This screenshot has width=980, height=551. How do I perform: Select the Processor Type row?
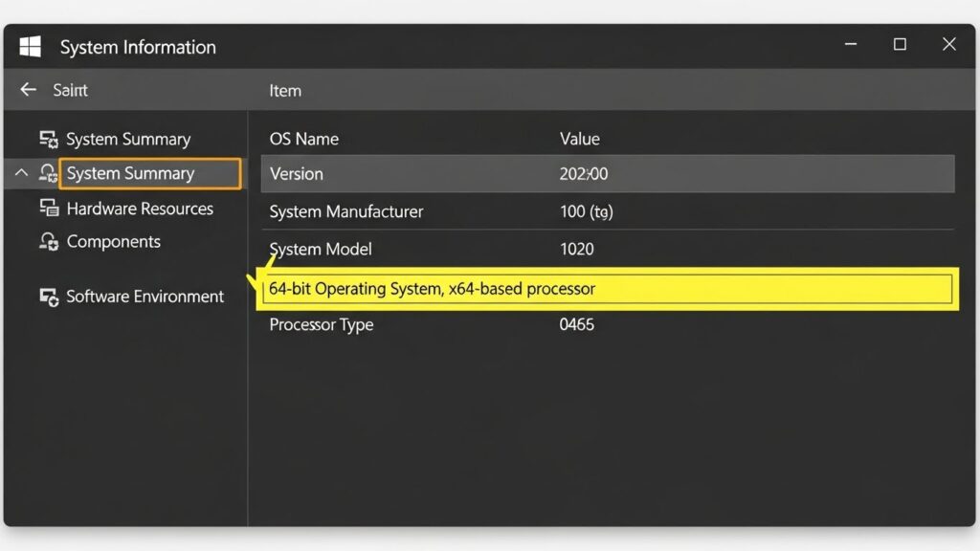[607, 325]
